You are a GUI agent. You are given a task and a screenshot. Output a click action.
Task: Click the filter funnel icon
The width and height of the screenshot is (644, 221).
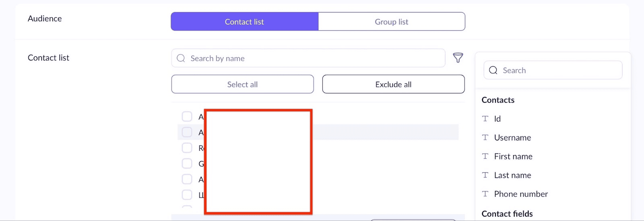458,58
